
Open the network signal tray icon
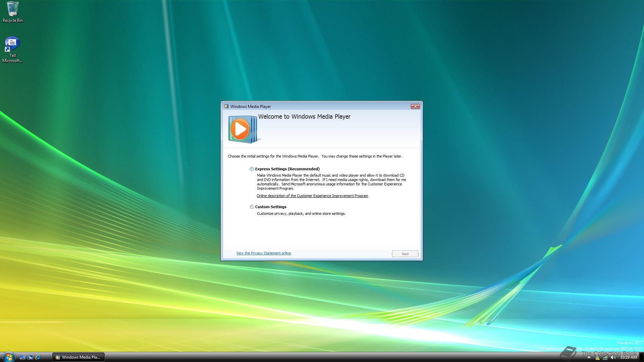coord(605,357)
